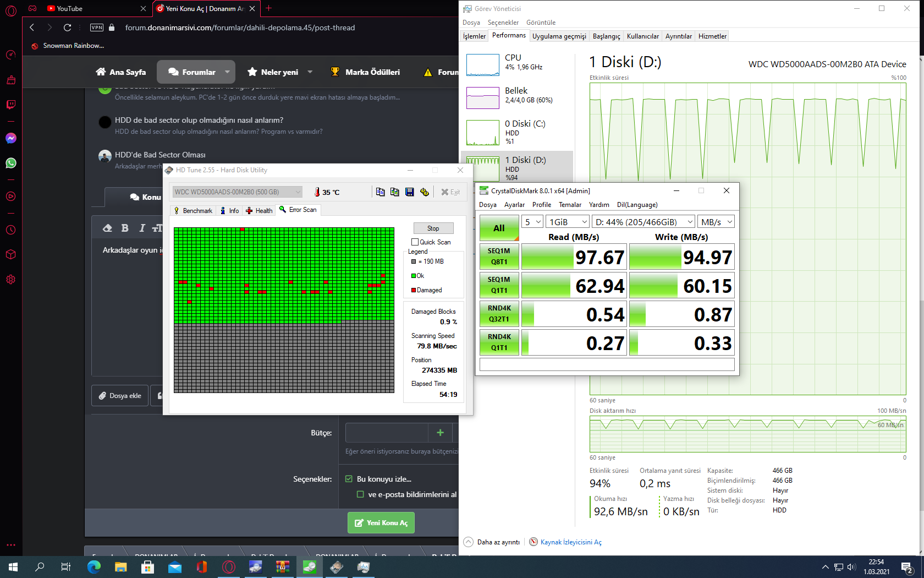Open the drive selection dropdown in CrystalDiskMark
924x578 pixels.
click(643, 222)
